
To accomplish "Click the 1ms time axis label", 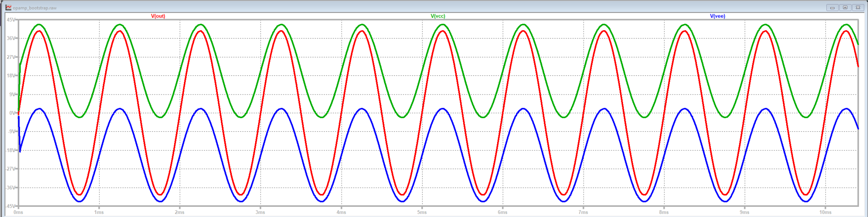I will [99, 212].
